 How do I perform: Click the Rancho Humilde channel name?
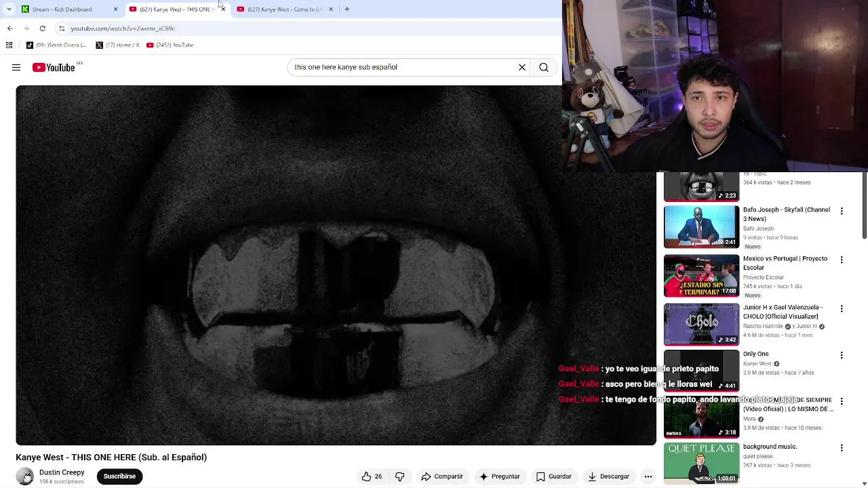pyautogui.click(x=763, y=326)
